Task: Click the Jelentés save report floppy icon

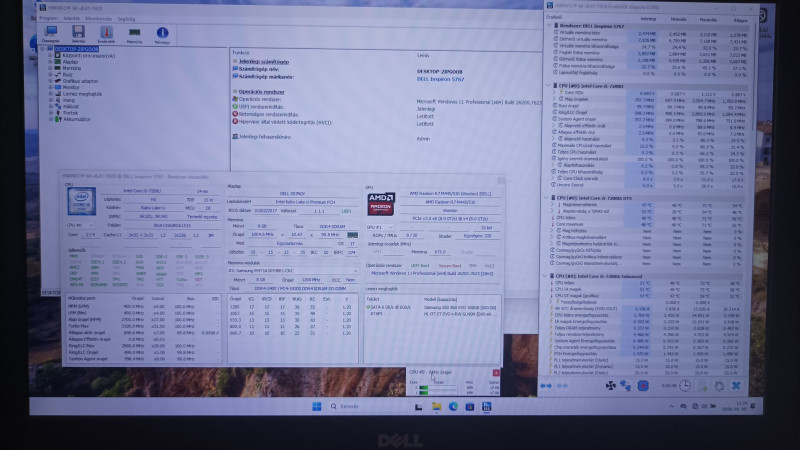Action: 78,34
